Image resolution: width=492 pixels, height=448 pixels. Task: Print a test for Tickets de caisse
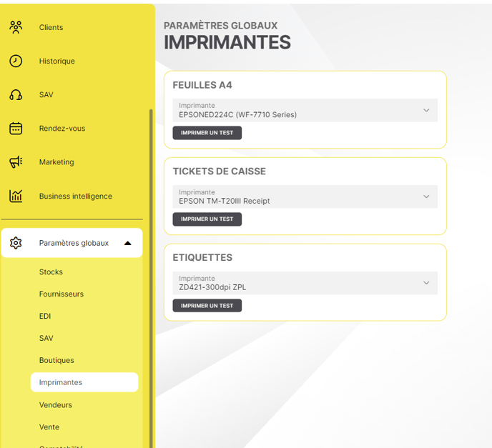207,219
